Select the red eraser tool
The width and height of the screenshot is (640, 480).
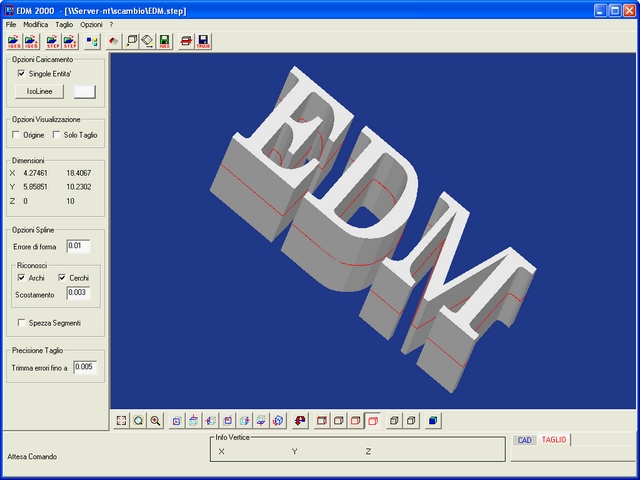114,41
